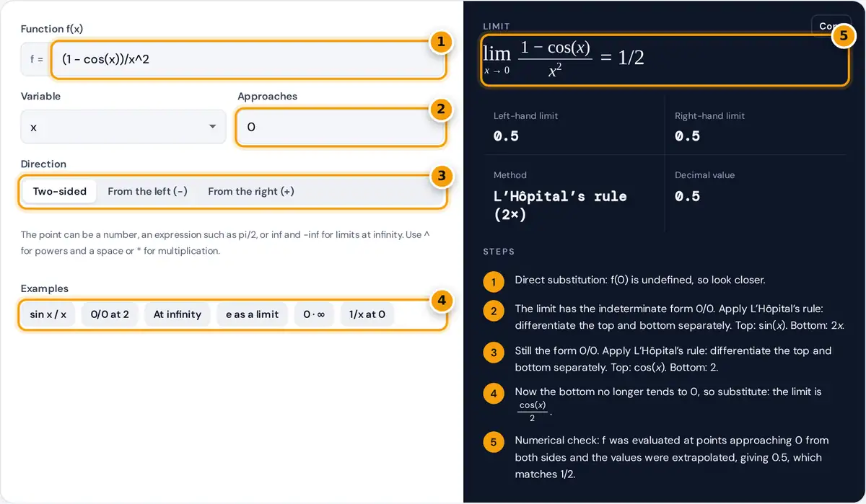Click the Approaches input field
866x504 pixels.
341,127
